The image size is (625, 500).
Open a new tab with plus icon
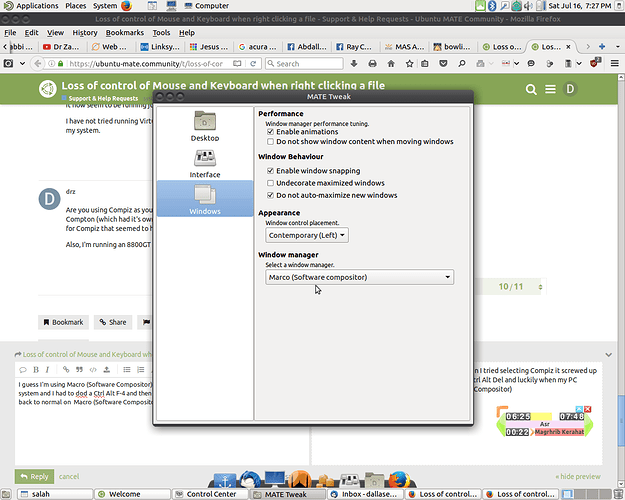[x=602, y=47]
